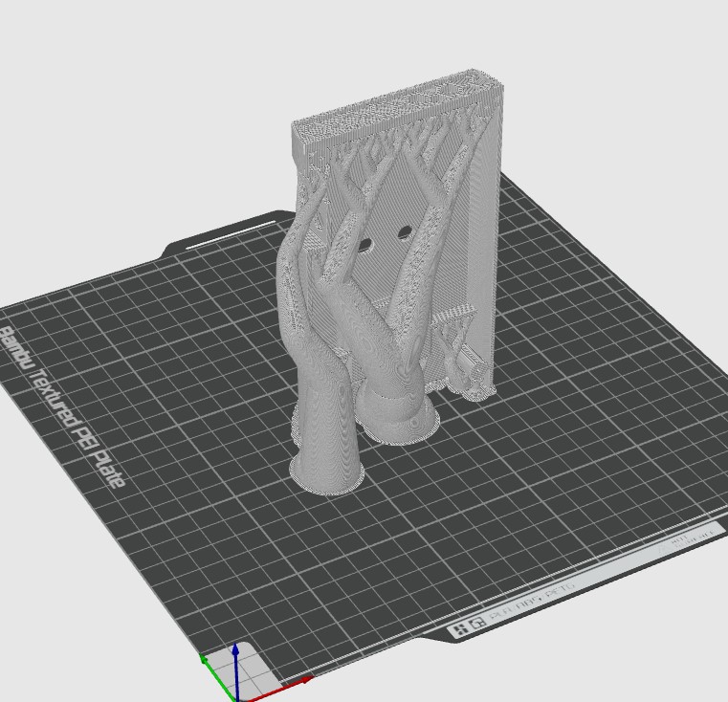The image size is (728, 702).
Task: Click the green Y-axis arrow at the origin
Action: [x=207, y=660]
